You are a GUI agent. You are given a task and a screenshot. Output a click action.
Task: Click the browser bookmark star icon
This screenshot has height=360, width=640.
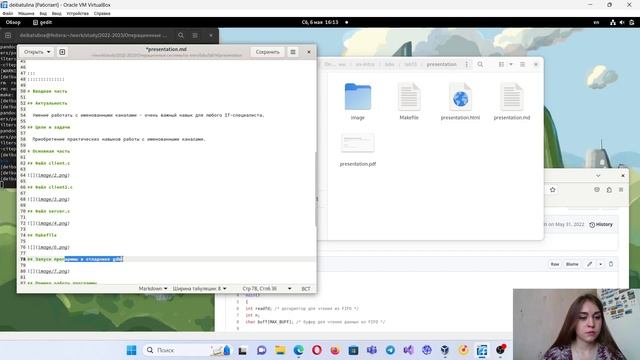tap(553, 190)
